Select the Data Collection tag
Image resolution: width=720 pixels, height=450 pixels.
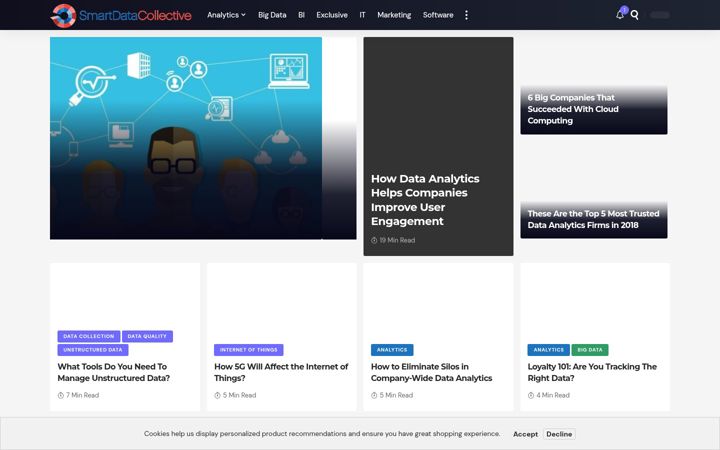[x=89, y=336]
